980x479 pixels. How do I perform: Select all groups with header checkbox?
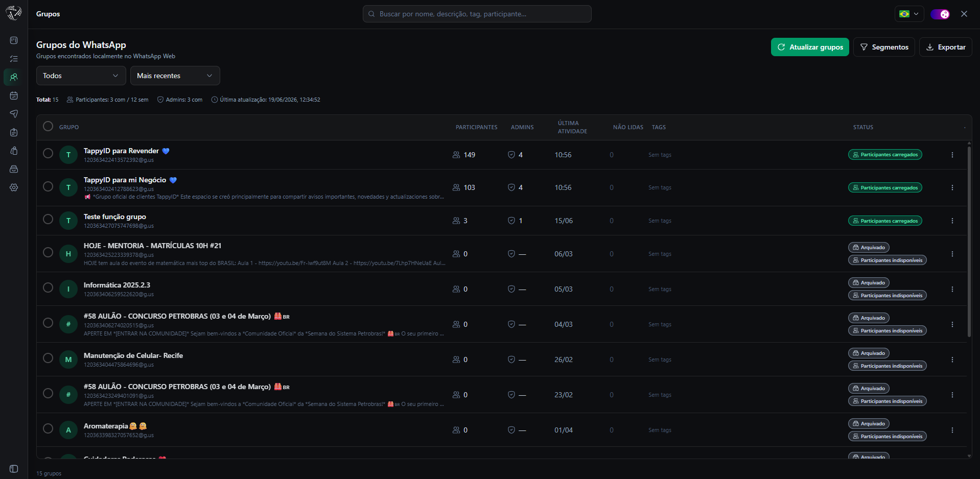48,126
